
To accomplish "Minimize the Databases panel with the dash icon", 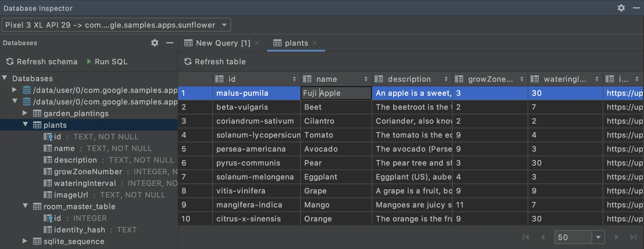I will point(170,43).
